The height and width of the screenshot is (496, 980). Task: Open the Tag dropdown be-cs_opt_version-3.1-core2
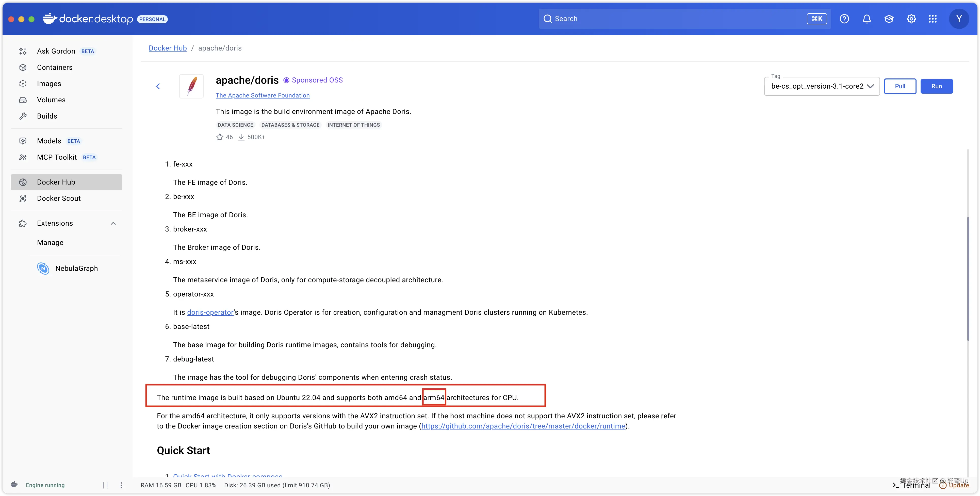821,86
